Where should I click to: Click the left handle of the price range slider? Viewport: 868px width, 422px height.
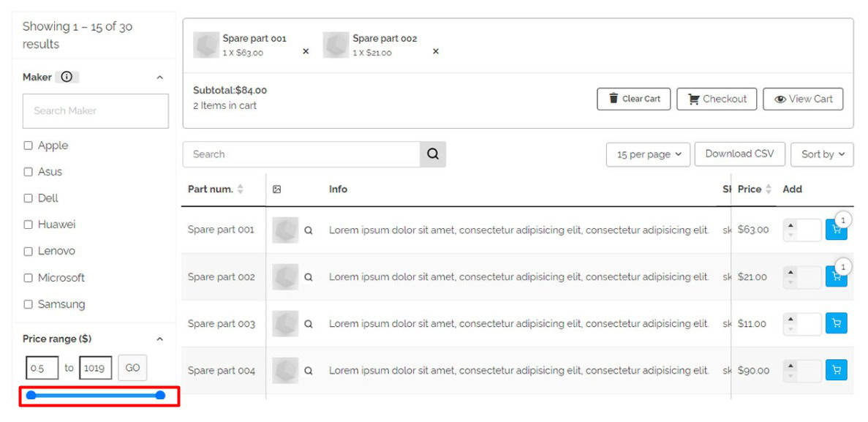31,395
